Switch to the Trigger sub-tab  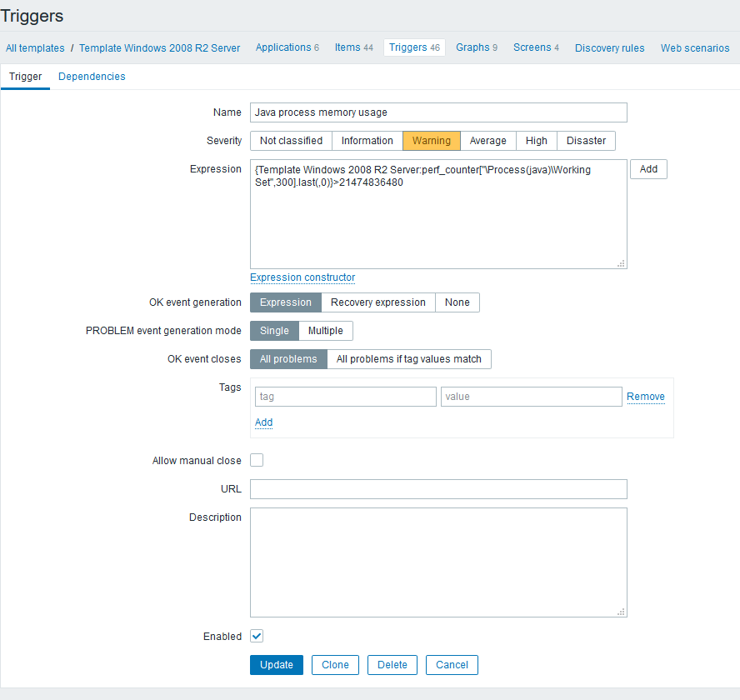[26, 77]
